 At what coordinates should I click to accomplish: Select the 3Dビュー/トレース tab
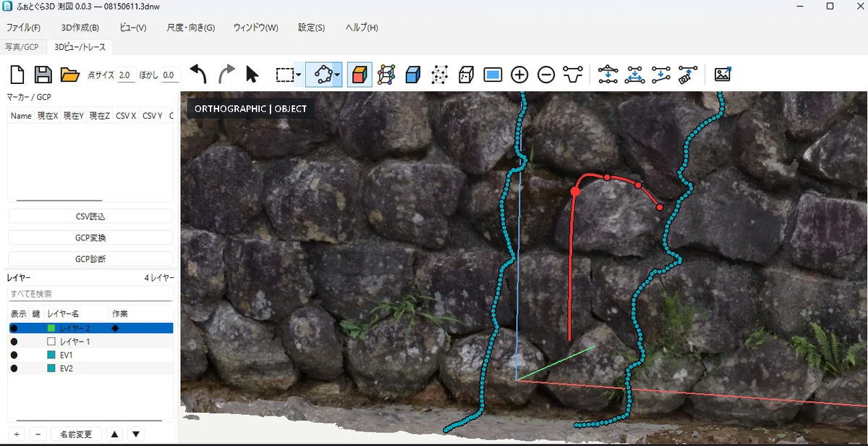(x=80, y=47)
